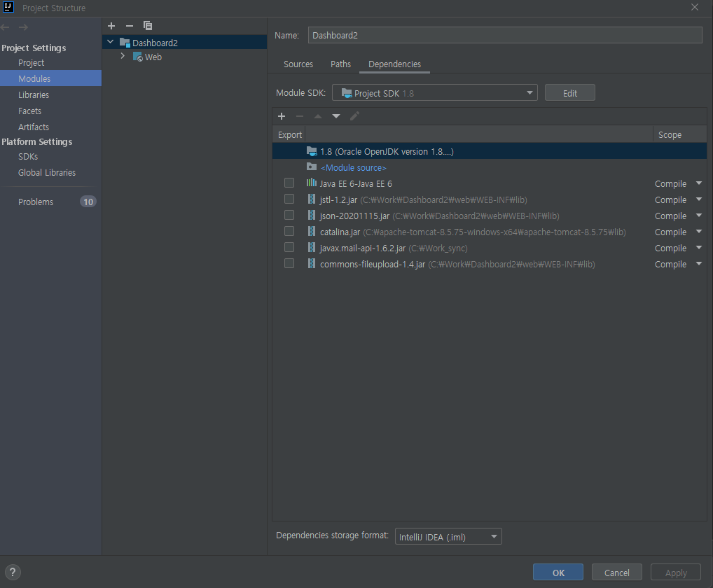Open help with question mark button
The width and height of the screenshot is (713, 588).
click(x=13, y=572)
